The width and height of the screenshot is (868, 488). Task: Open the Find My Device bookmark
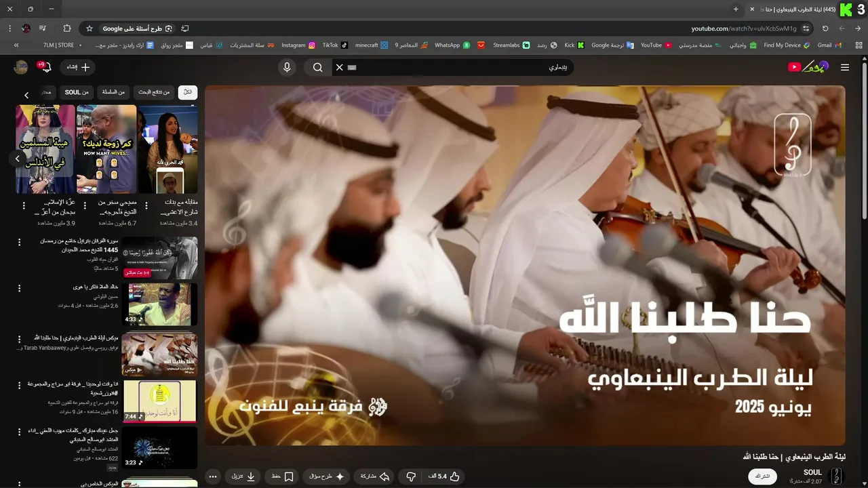coord(787,45)
